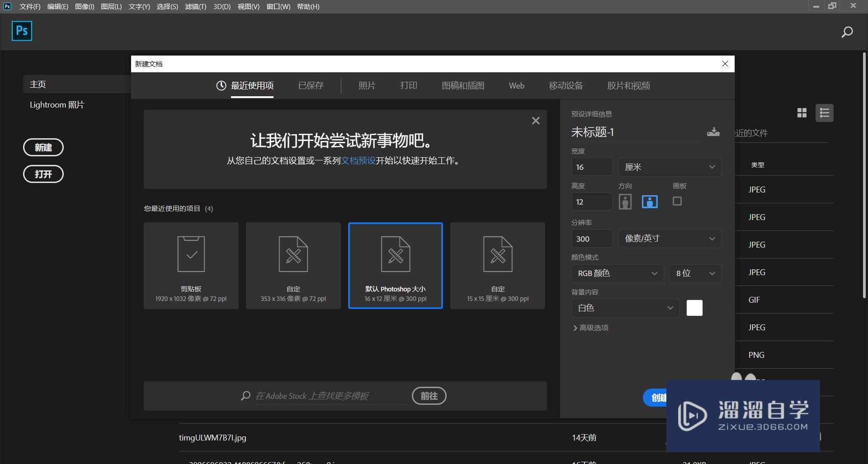The height and width of the screenshot is (464, 868).
Task: Switch to the 打印 tab
Action: pyautogui.click(x=409, y=86)
